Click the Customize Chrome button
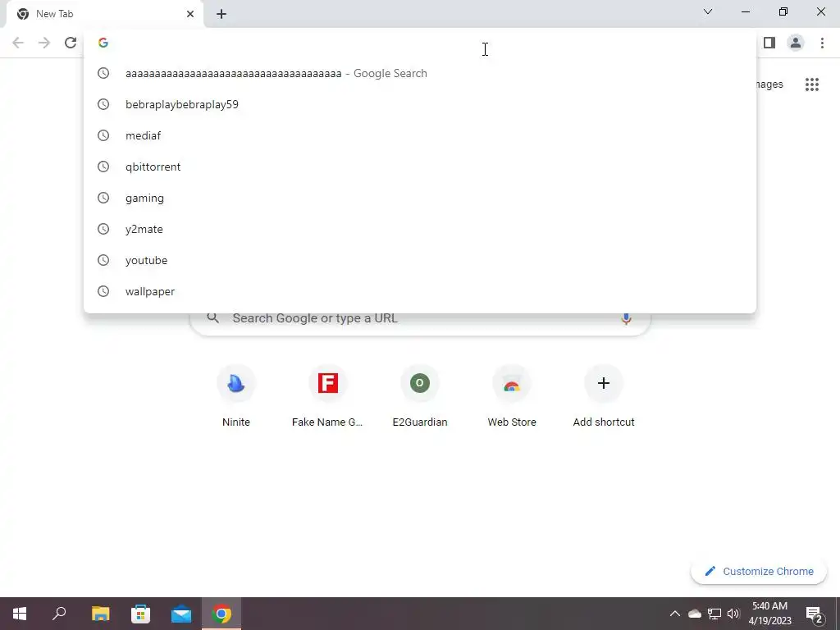Viewport: 840px width, 630px height. (x=759, y=571)
